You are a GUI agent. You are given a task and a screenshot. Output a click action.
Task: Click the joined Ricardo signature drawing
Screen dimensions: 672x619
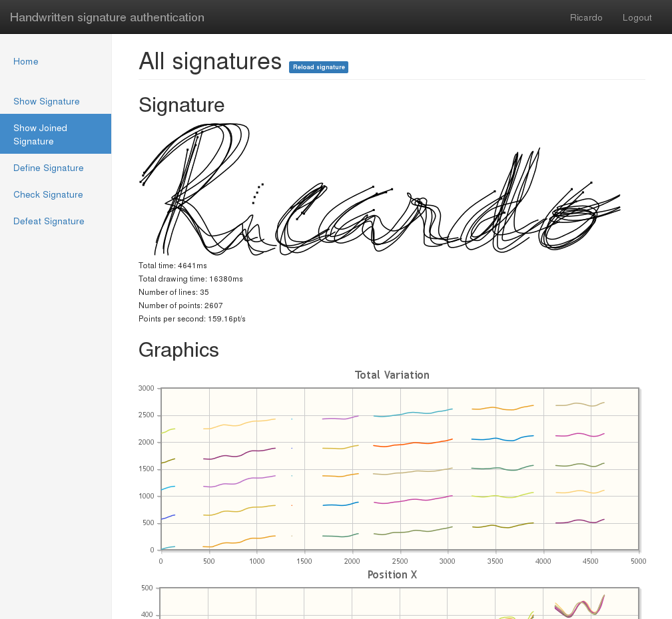[x=380, y=189]
